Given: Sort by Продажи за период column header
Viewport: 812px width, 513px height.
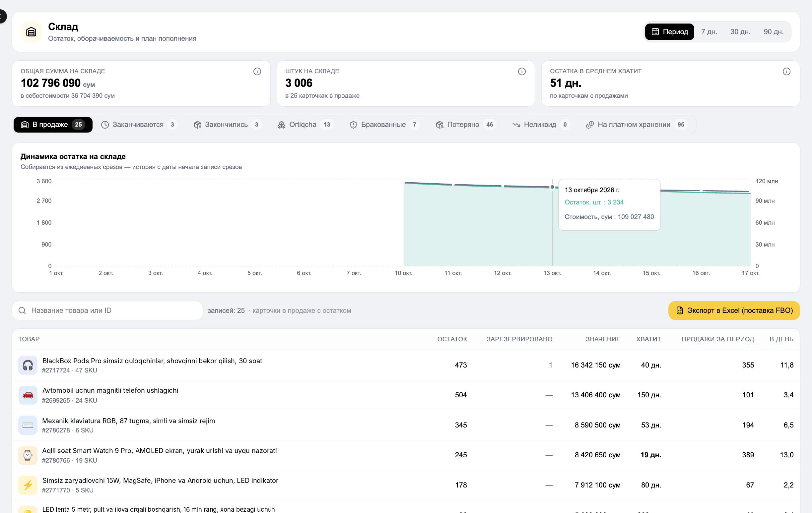Looking at the screenshot, I should coord(717,339).
